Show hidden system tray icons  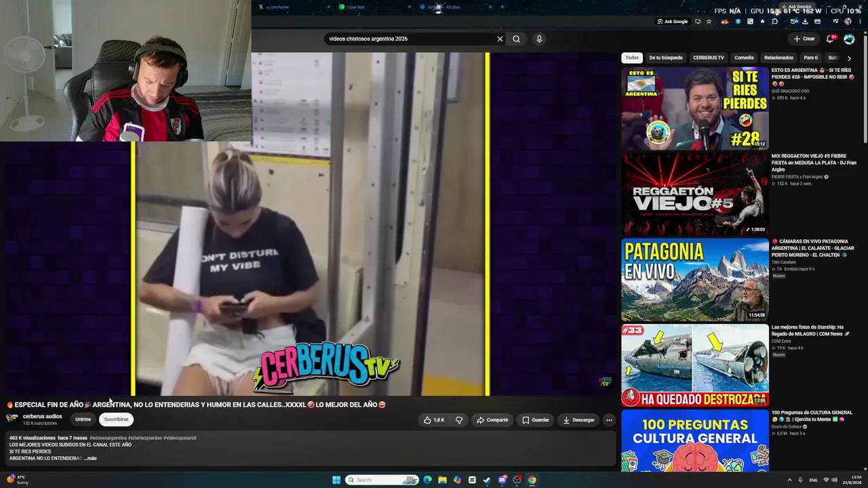(x=789, y=480)
